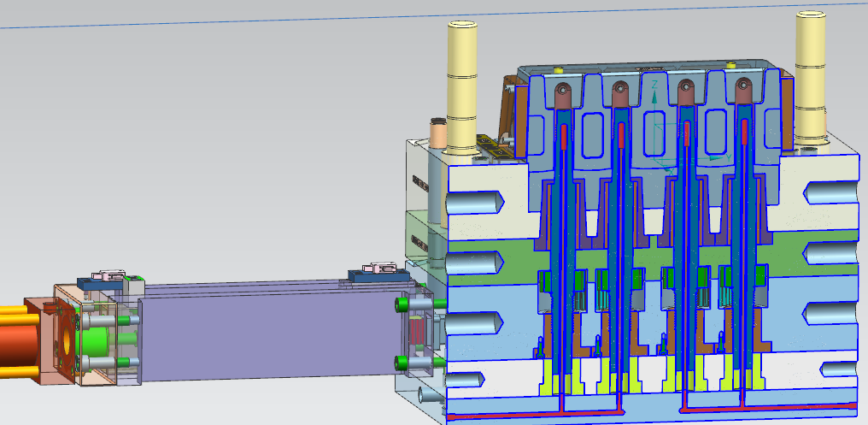The height and width of the screenshot is (425, 868).
Task: Pick the leftmost brown pin head in the section
Action: [x=562, y=96]
